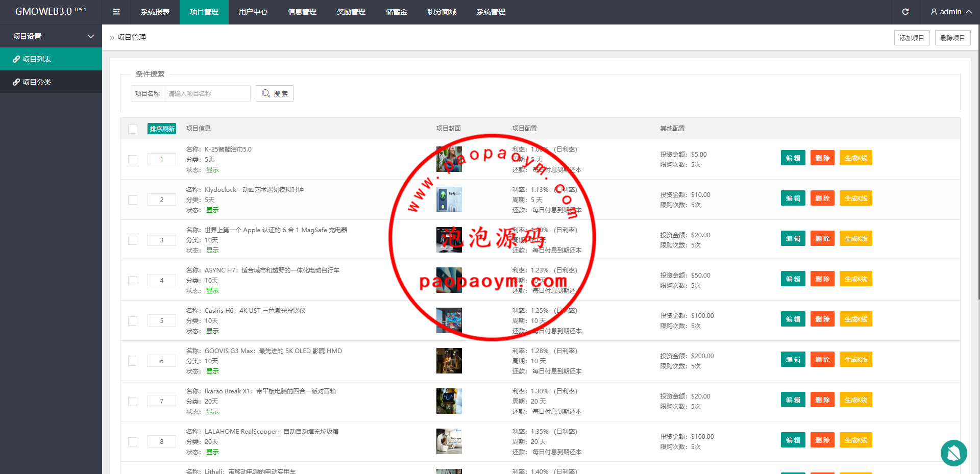Viewport: 980px width, 474px height.
Task: Click the GMOWEB3.0 logo text
Action: tap(51, 11)
